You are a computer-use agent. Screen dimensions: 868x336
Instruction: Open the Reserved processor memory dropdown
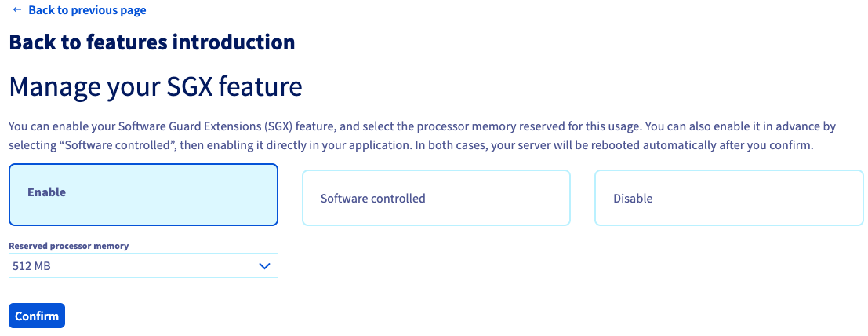click(x=143, y=266)
